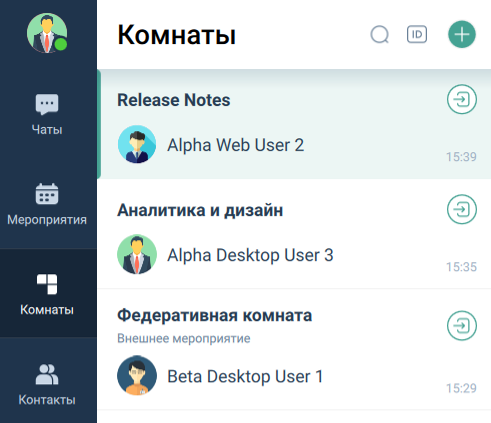
Task: Select the Комнаты sidebar icon
Action: 47,284
